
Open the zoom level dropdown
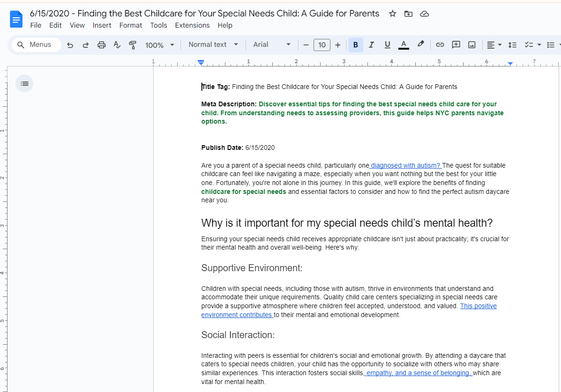point(159,45)
